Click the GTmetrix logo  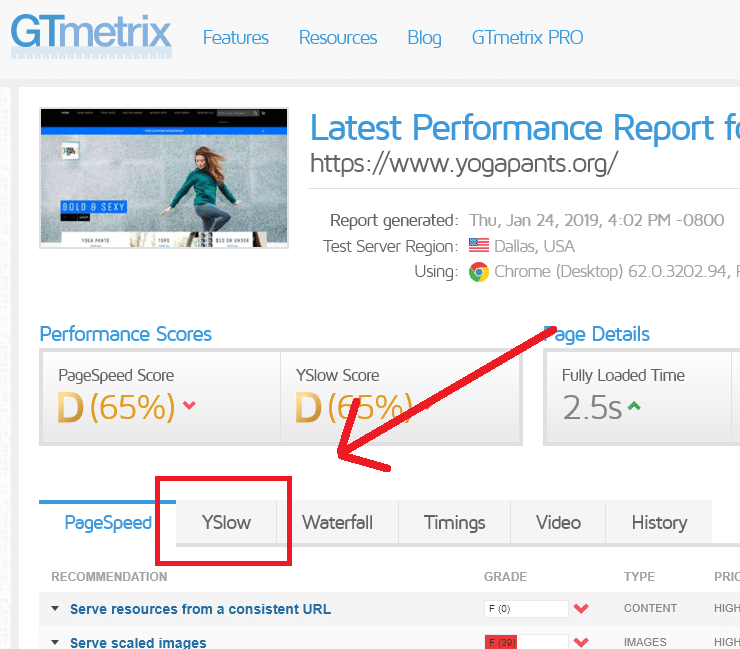coord(91,36)
